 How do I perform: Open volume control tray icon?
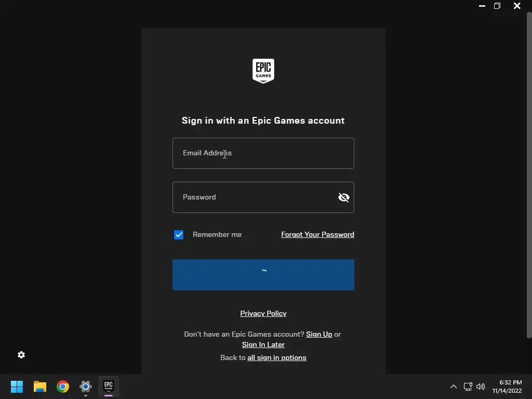[481, 387]
